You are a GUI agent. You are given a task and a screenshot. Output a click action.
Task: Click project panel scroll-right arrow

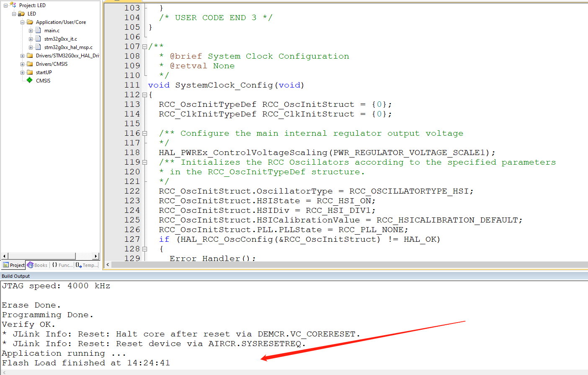[x=96, y=256]
